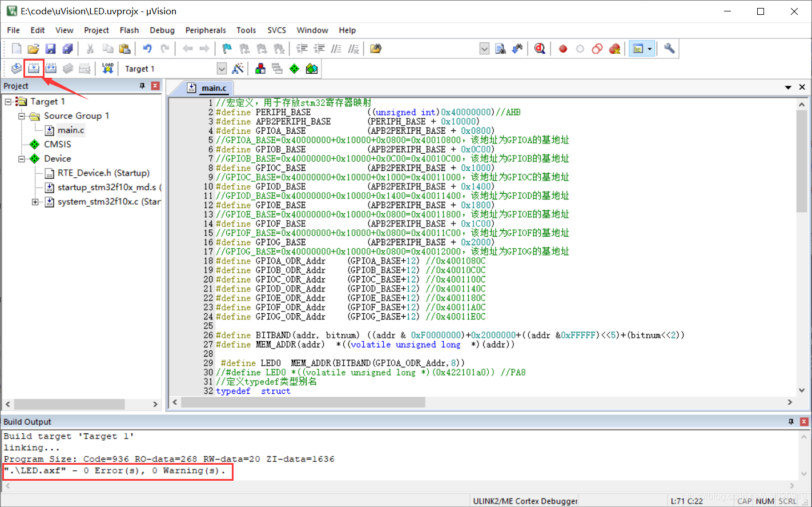Viewport: 812px width, 507px height.
Task: Paste from clipboard using the toolbar icon
Action: (124, 49)
